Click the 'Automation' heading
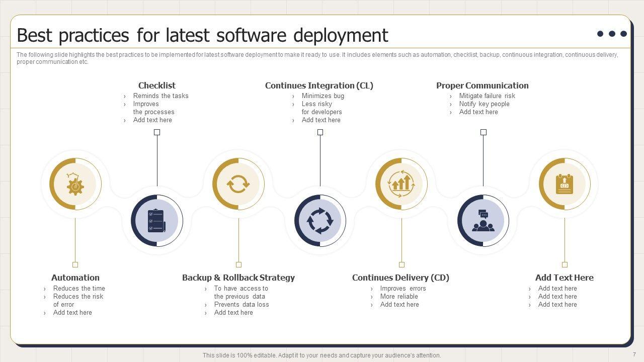This screenshot has width=644, height=362. tap(75, 278)
